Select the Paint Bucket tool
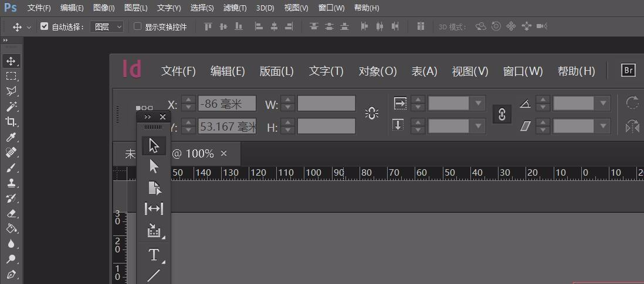644x284 pixels. click(11, 229)
